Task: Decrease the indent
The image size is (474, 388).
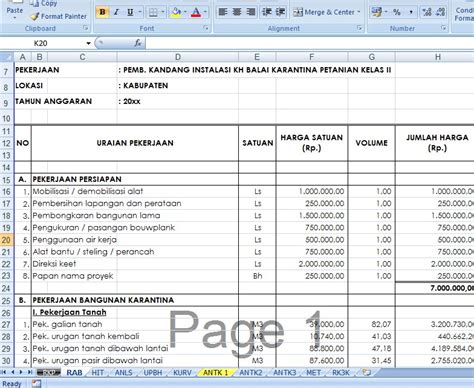Action: [x=266, y=12]
